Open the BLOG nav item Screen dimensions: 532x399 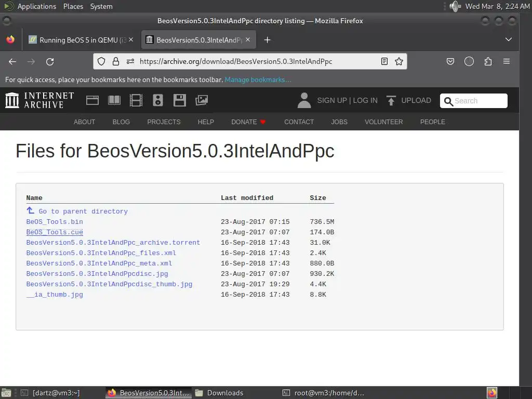(x=121, y=122)
